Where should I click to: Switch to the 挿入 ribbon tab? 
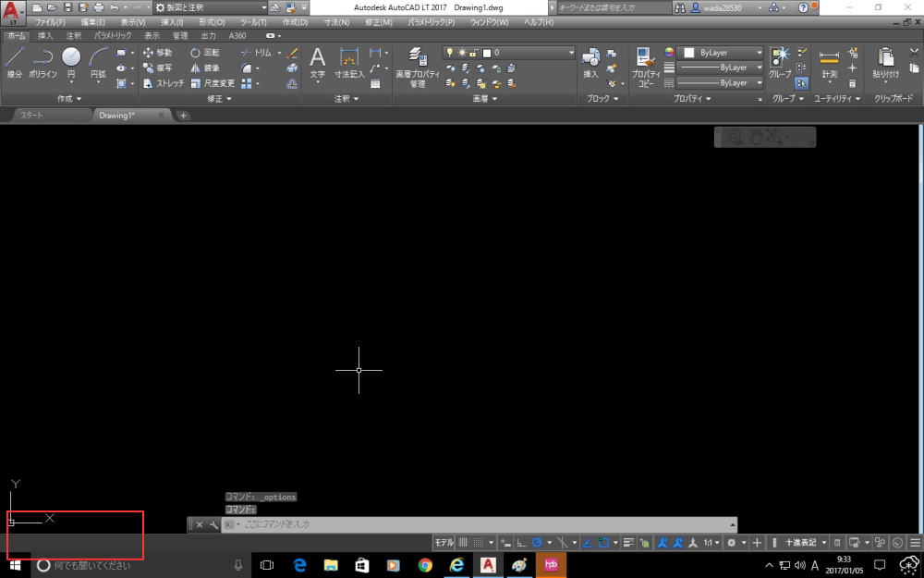coord(44,36)
